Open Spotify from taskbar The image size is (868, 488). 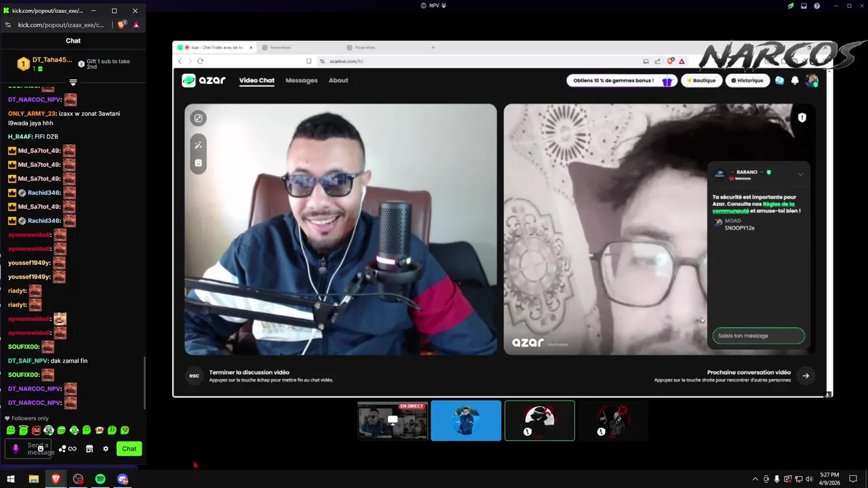click(x=100, y=479)
